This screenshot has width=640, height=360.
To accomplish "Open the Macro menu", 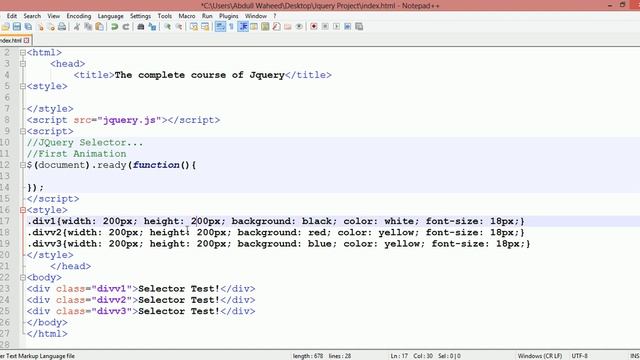I will pyautogui.click(x=187, y=16).
